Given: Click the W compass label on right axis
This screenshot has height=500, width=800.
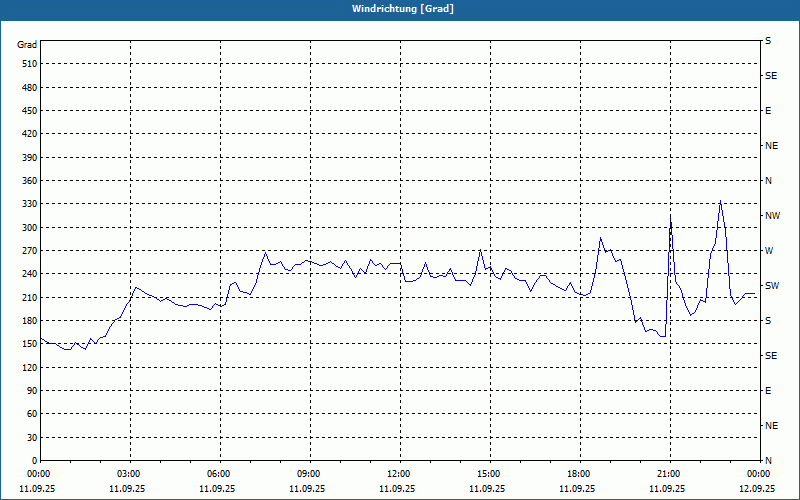Looking at the screenshot, I should (769, 251).
